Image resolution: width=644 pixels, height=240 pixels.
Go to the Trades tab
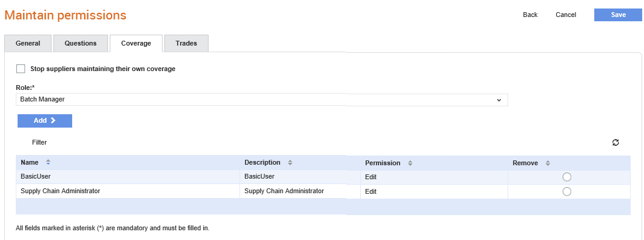click(x=186, y=43)
